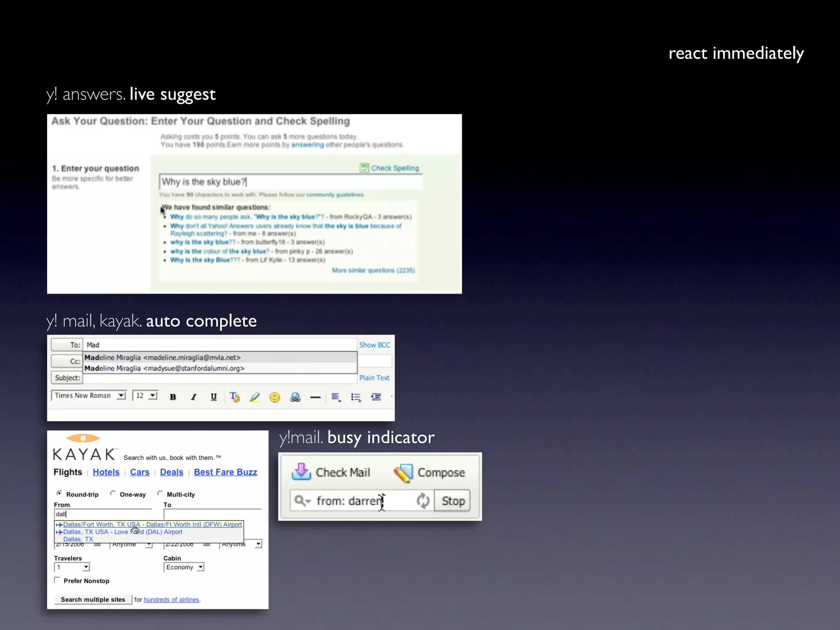Viewport: 840px width, 630px height.
Task: Pick Madeline Miraglia stanfordalumni.org suggestion
Action: coord(220,368)
